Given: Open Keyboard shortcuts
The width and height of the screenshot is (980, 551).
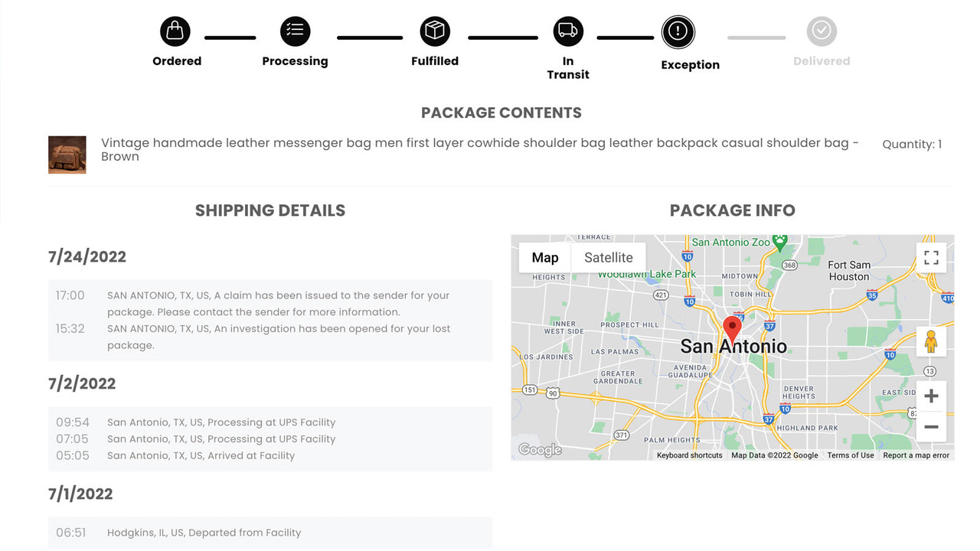Looking at the screenshot, I should (x=690, y=455).
